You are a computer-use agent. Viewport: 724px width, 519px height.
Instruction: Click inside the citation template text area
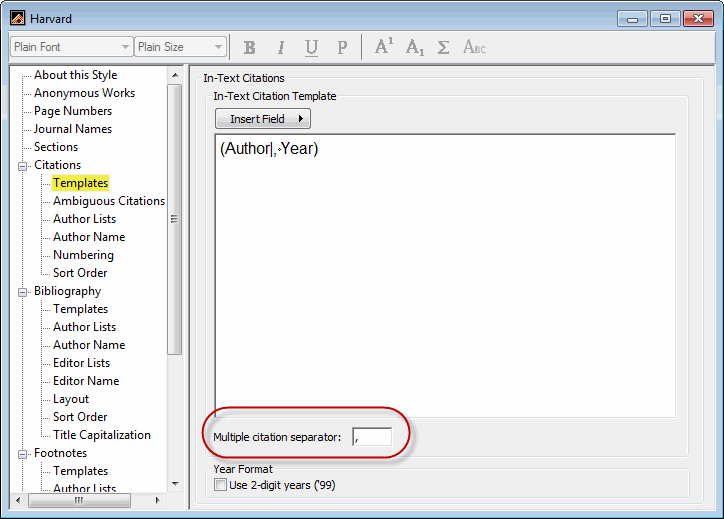445,276
